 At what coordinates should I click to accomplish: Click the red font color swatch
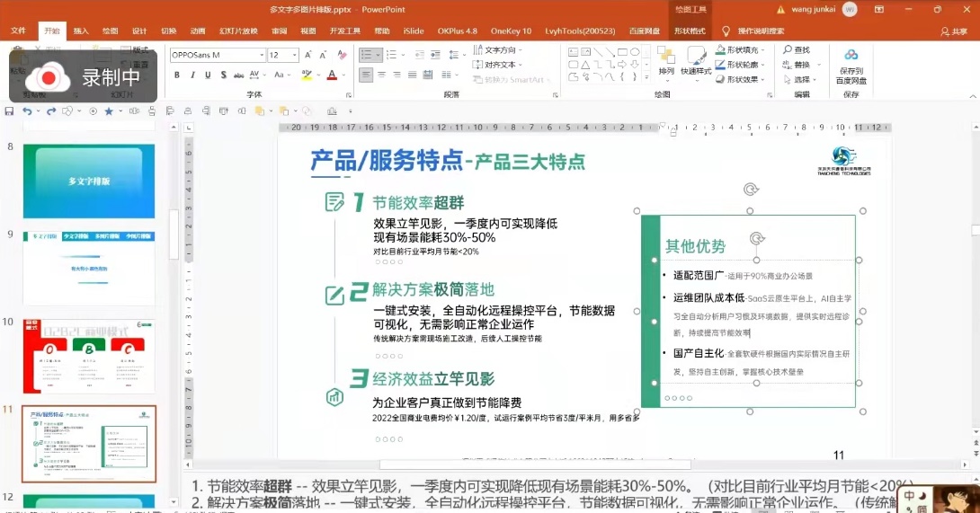[x=332, y=75]
